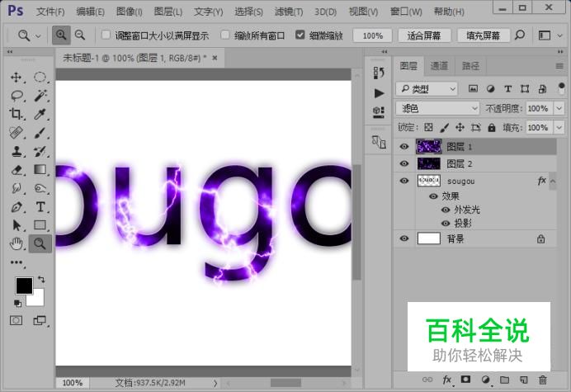Image resolution: width=571 pixels, height=392 pixels.
Task: Open the History panel icon
Action: pyautogui.click(x=379, y=73)
